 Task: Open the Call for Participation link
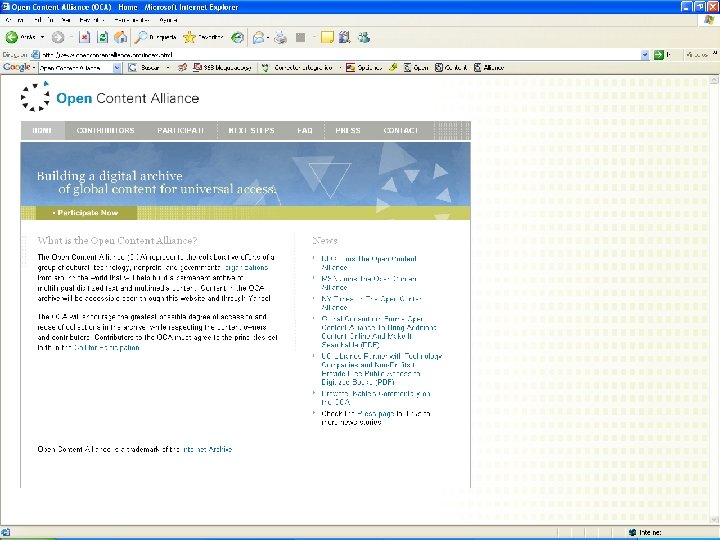[107, 348]
